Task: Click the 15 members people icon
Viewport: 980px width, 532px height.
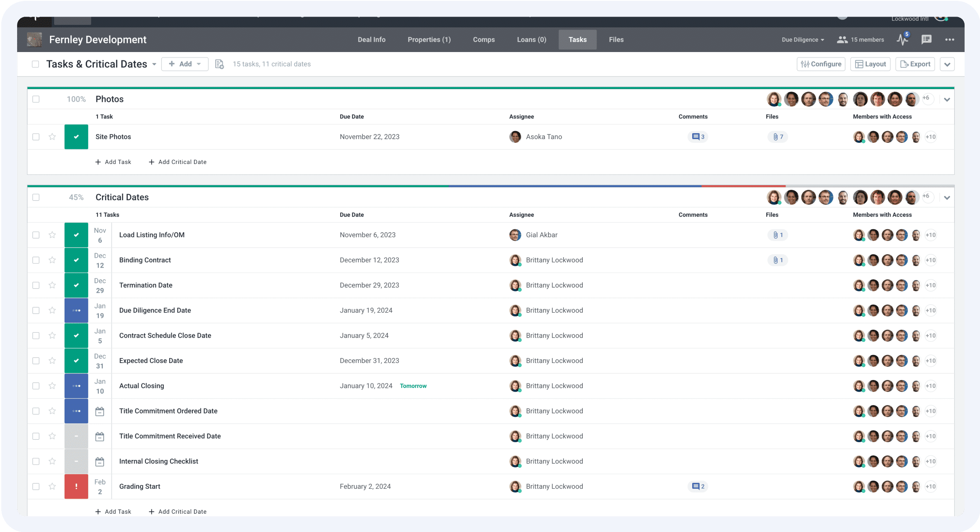Action: coord(842,40)
